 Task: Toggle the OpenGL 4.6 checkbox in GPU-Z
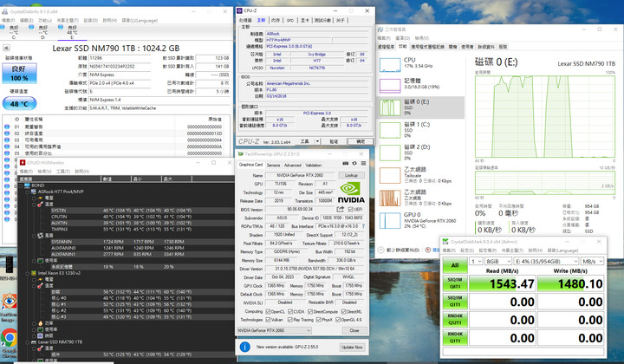click(x=338, y=320)
